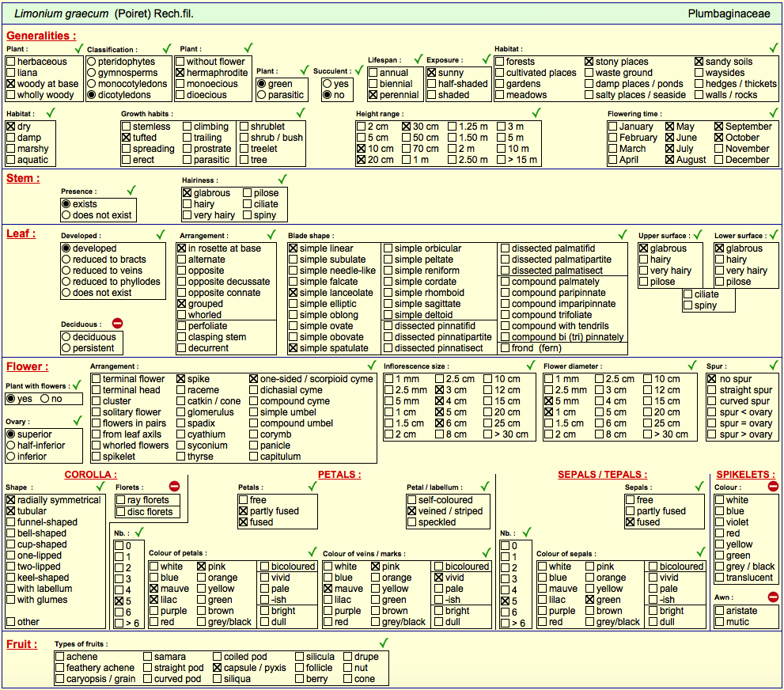Click the green check mark beside Succulent

tap(359, 70)
